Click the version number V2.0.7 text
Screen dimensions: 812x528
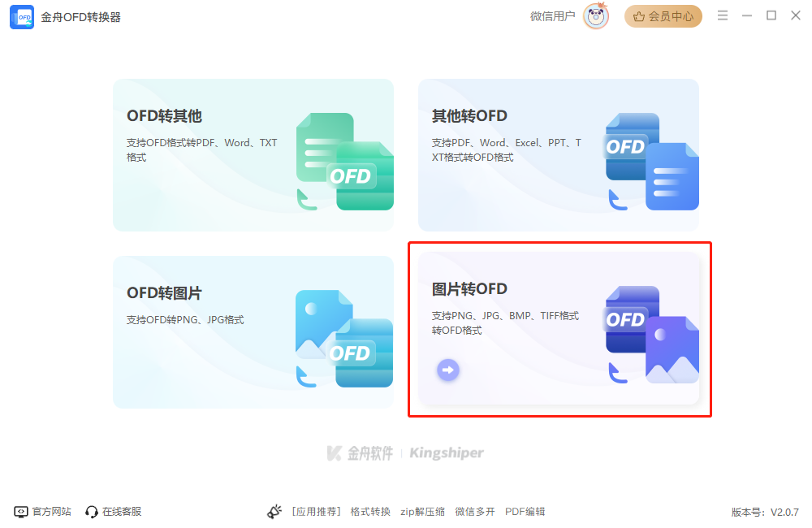click(784, 512)
